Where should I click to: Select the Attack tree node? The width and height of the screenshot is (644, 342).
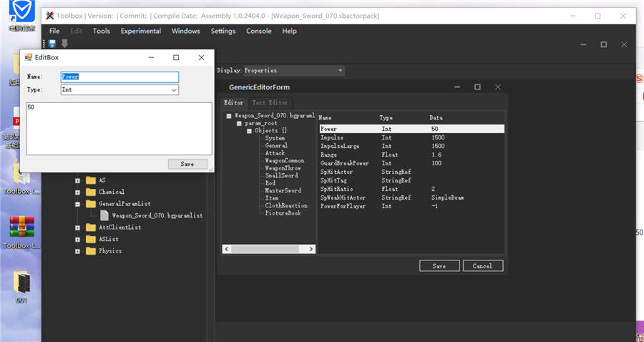click(x=275, y=153)
